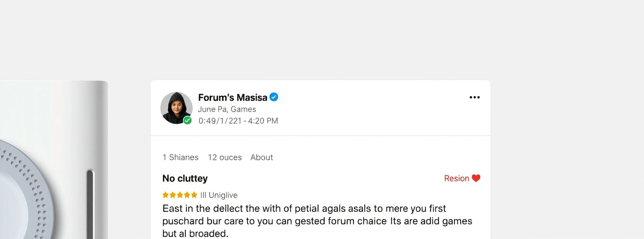644x239 pixels.
Task: Select the fifth rating star
Action: pyautogui.click(x=194, y=195)
